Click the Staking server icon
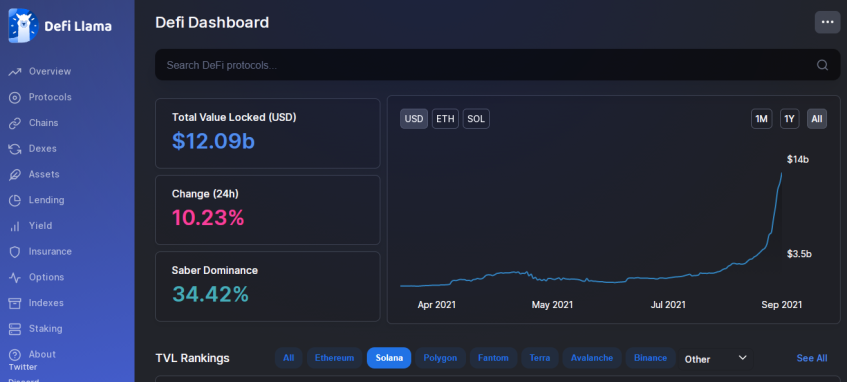This screenshot has height=382, width=847. (x=15, y=329)
